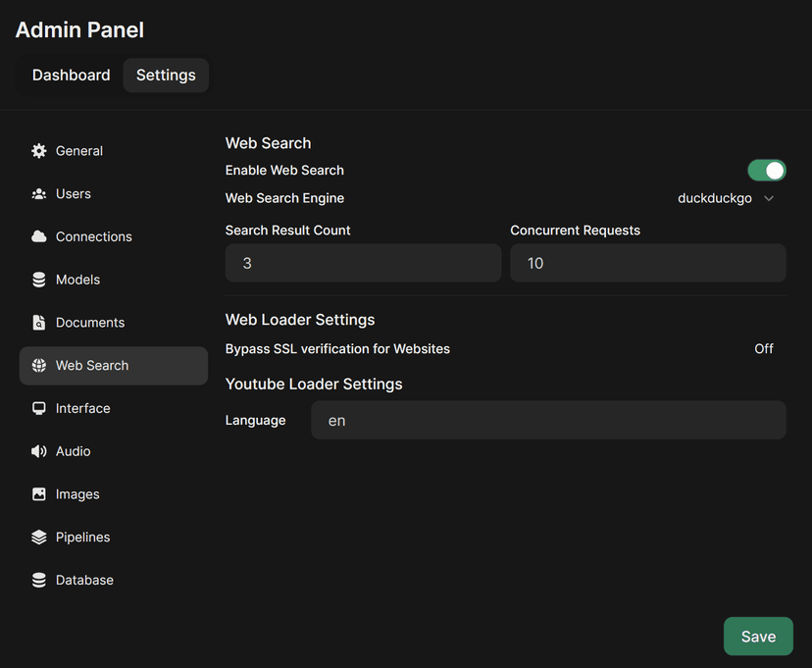Screen dimensions: 812x668
Task: Select the Web Search globe icon
Action: pyautogui.click(x=38, y=365)
